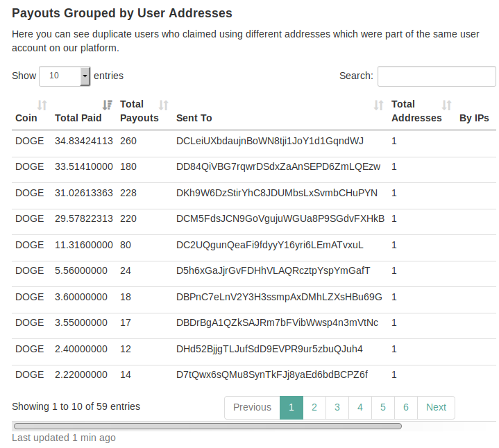Screen dimensions: 499x448
Task: Click the Sent To column sort icon
Action: [378, 105]
